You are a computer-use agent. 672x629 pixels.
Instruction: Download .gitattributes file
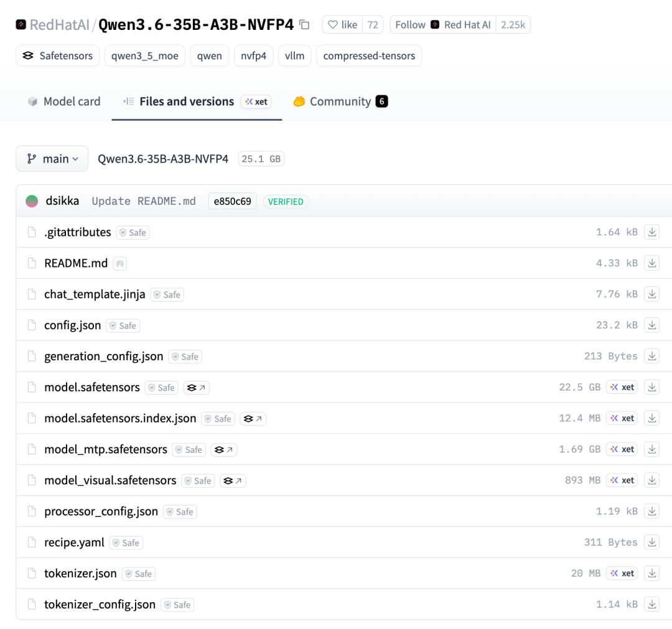[x=652, y=232]
